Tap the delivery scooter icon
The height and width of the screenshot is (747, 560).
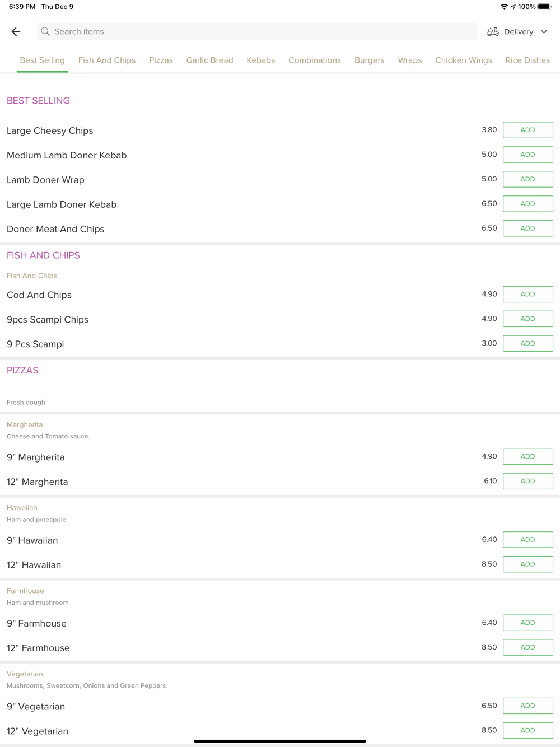coord(492,32)
